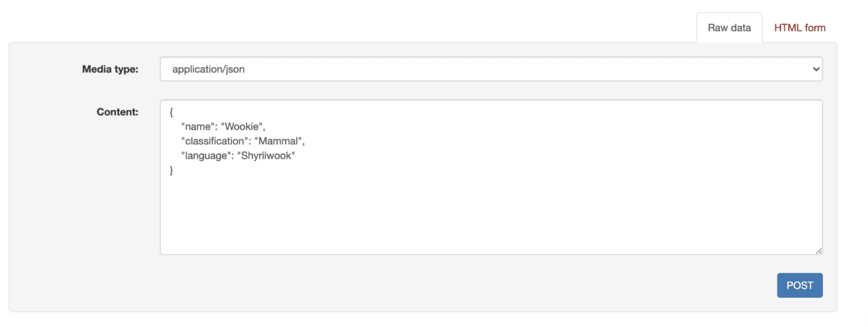Click the POST button
This screenshot has height=327, width=868.
pos(799,285)
